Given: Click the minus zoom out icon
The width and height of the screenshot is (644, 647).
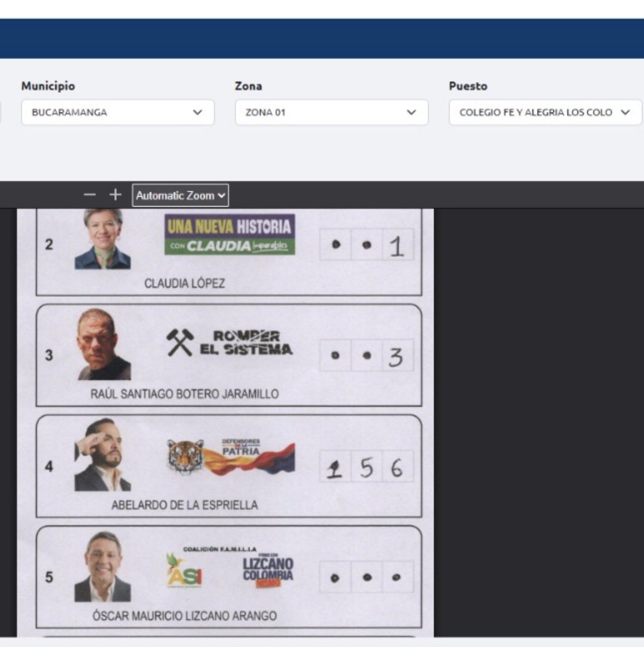Looking at the screenshot, I should point(90,195).
